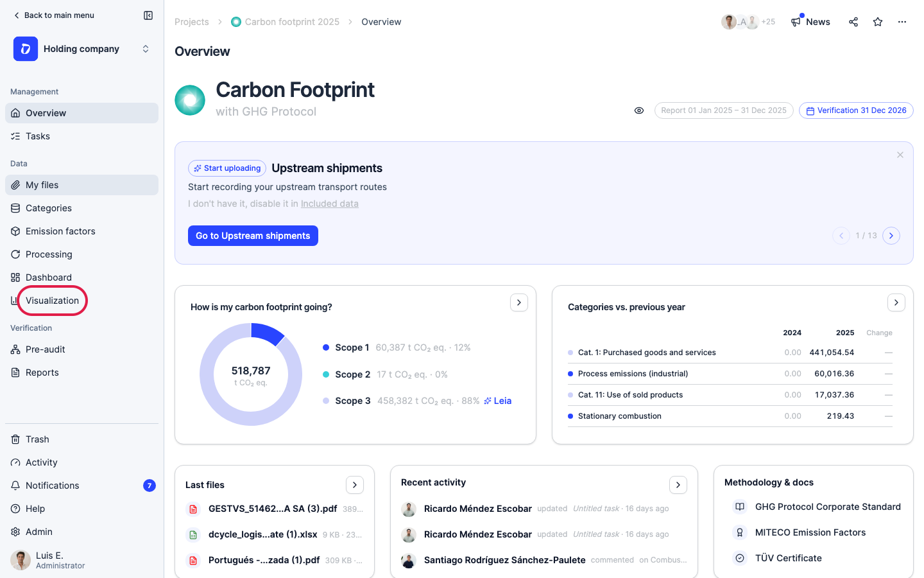Open My files in sidebar
Screen dimensions: 924x578
pyautogui.click(x=82, y=185)
